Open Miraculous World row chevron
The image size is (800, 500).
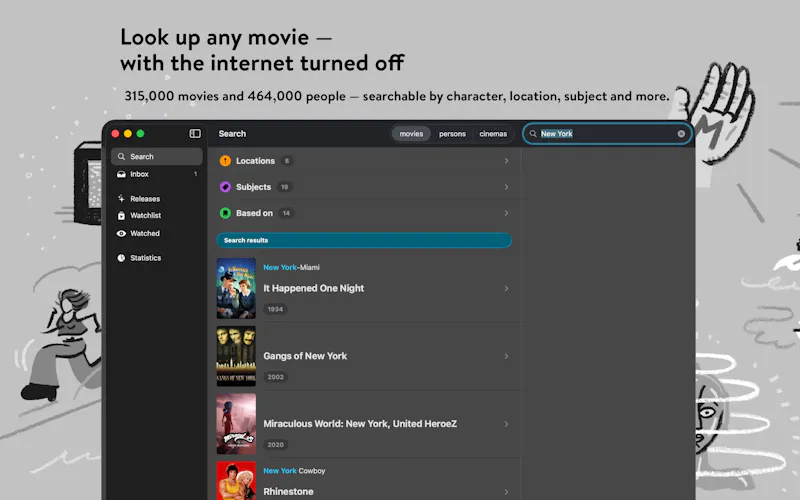(x=506, y=424)
